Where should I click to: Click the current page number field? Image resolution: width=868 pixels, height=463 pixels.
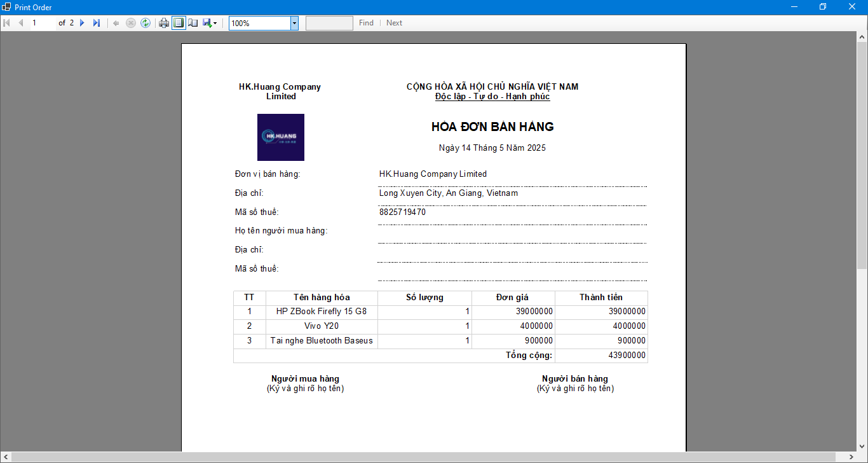tap(42, 23)
